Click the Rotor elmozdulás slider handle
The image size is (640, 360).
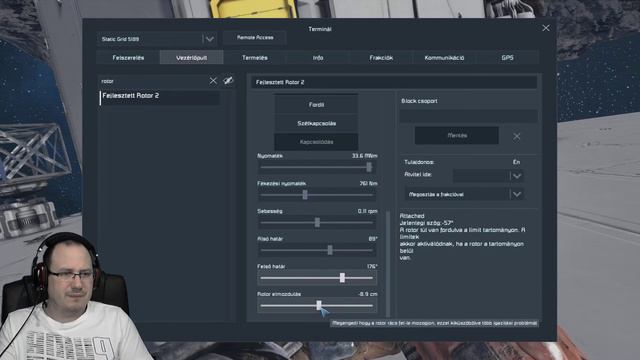pyautogui.click(x=319, y=305)
